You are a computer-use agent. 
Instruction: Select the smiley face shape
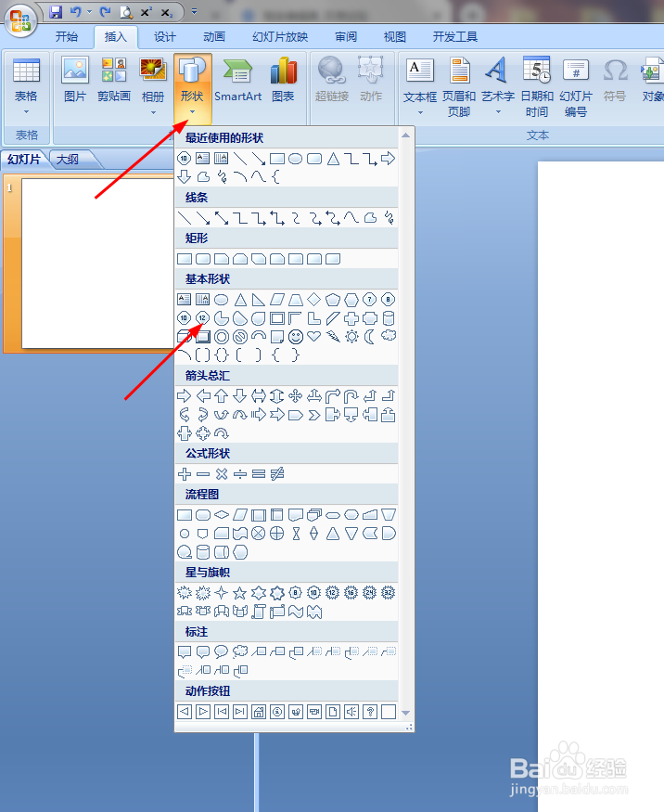point(296,337)
